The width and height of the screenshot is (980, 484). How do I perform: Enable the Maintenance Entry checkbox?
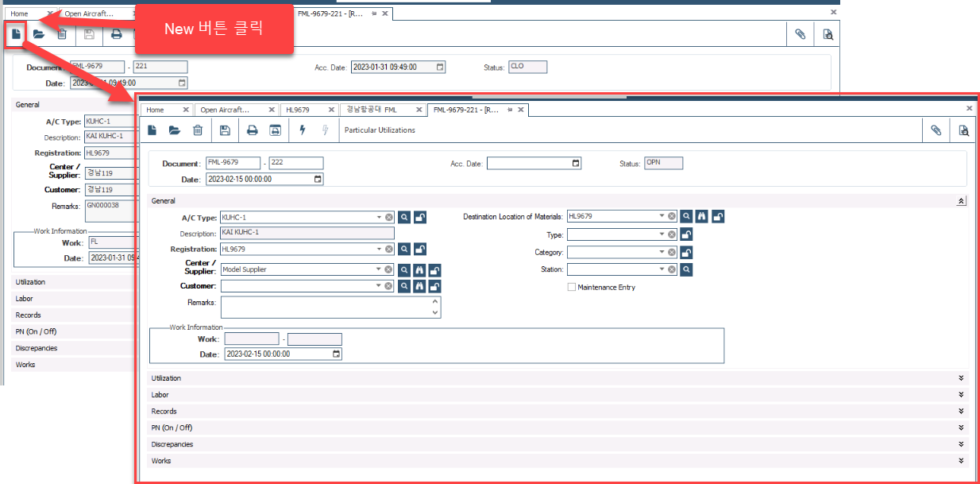572,287
